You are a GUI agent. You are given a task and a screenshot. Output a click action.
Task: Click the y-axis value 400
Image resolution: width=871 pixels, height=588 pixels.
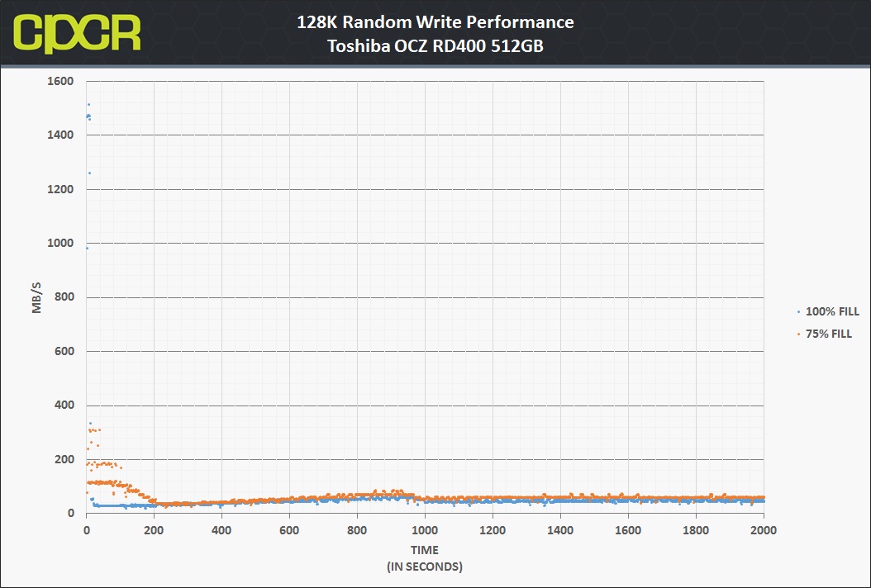64,405
